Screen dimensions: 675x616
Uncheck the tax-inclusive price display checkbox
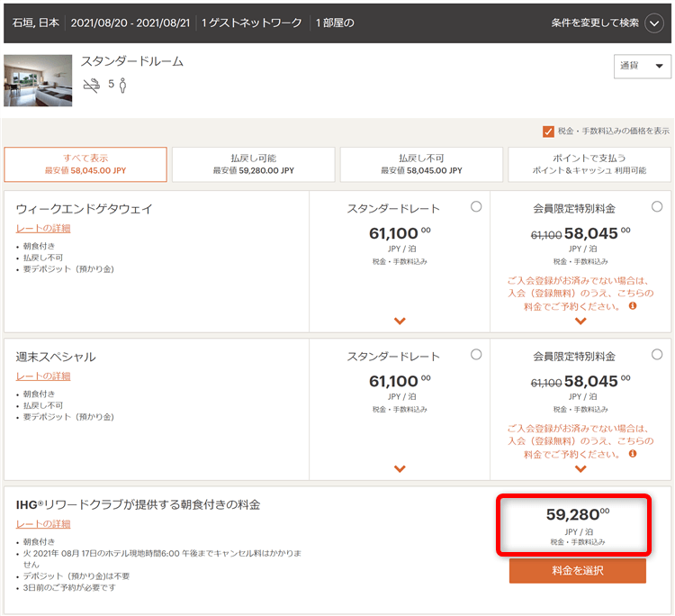point(548,131)
